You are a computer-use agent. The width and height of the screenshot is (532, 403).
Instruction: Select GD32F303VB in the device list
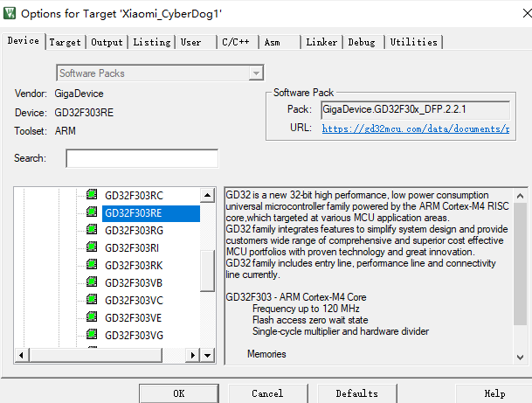pyautogui.click(x=134, y=283)
